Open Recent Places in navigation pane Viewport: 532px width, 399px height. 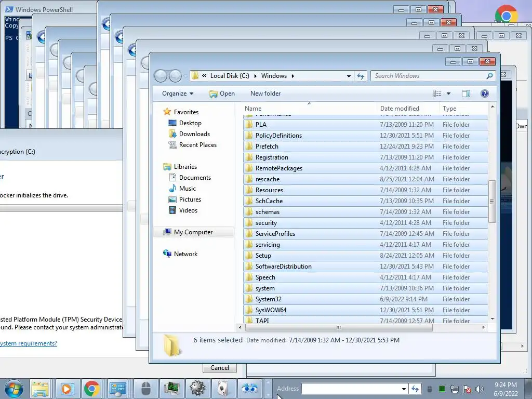pyautogui.click(x=198, y=145)
